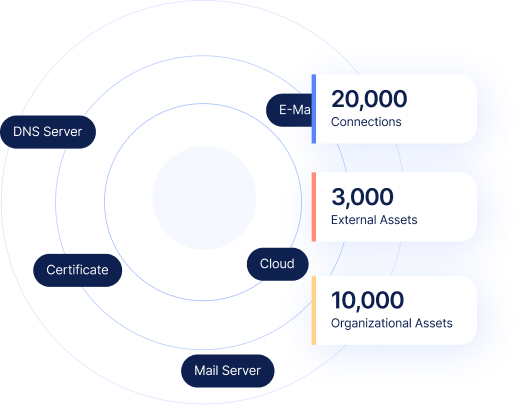This screenshot has height=405, width=525.
Task: Click the red accent bar on External Assets
Action: coord(314,207)
